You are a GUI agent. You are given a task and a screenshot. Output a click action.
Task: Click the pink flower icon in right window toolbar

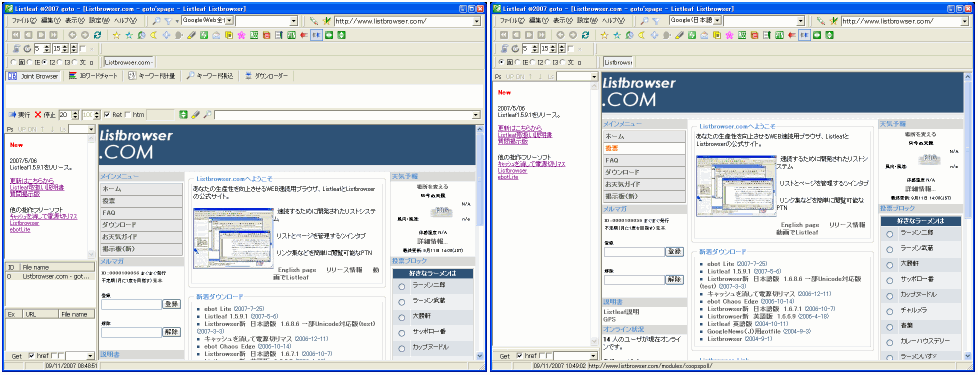tap(729, 35)
